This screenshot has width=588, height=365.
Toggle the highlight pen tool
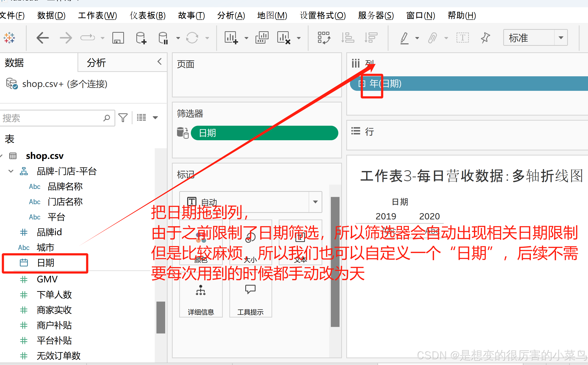tap(404, 38)
